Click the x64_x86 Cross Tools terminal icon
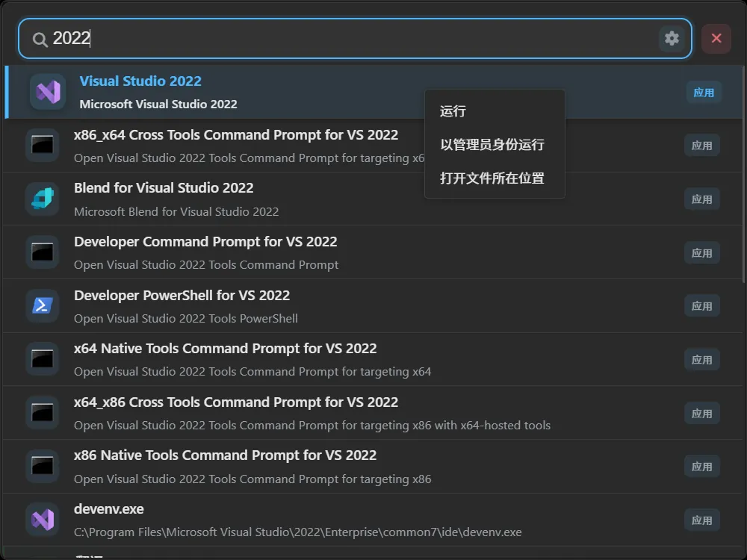747x560 pixels. point(43,412)
